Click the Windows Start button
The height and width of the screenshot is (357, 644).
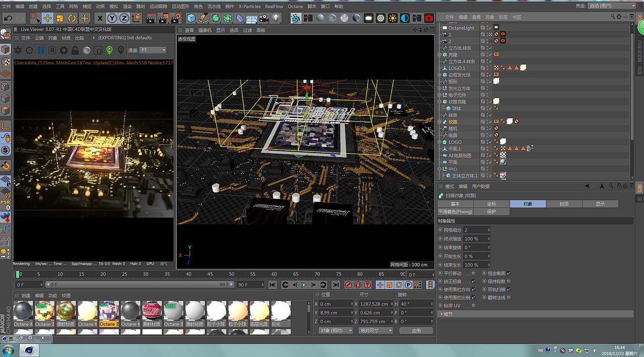coord(9,350)
